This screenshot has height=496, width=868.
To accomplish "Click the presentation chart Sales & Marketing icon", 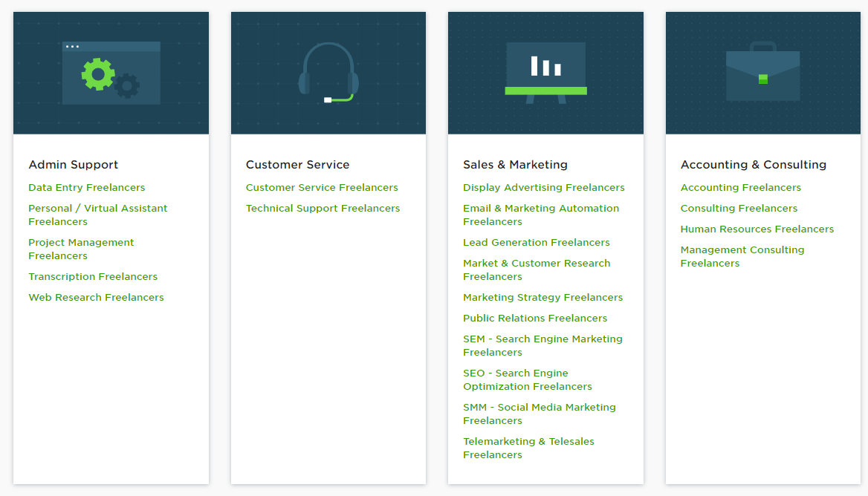I will pos(545,73).
